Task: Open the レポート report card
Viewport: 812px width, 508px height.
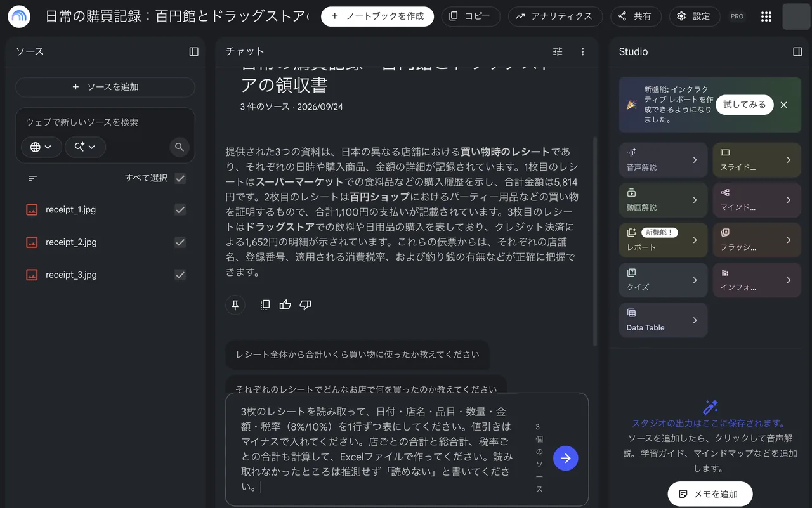Action: pyautogui.click(x=663, y=240)
